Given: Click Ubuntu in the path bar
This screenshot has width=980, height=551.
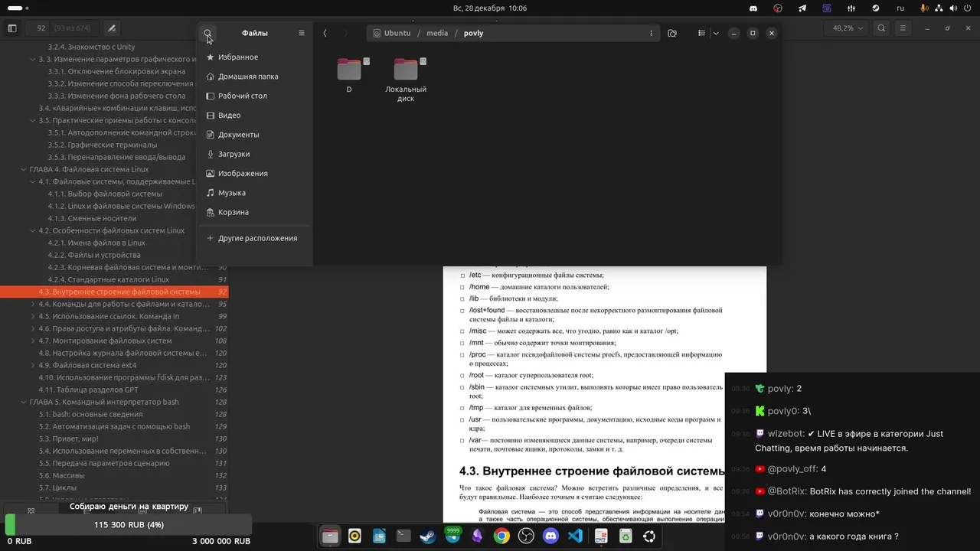Looking at the screenshot, I should click(397, 33).
